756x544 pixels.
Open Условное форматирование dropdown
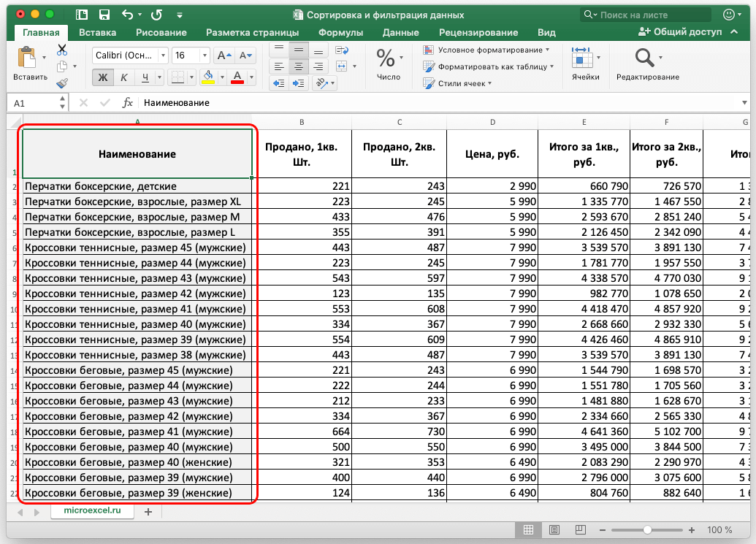coord(488,50)
